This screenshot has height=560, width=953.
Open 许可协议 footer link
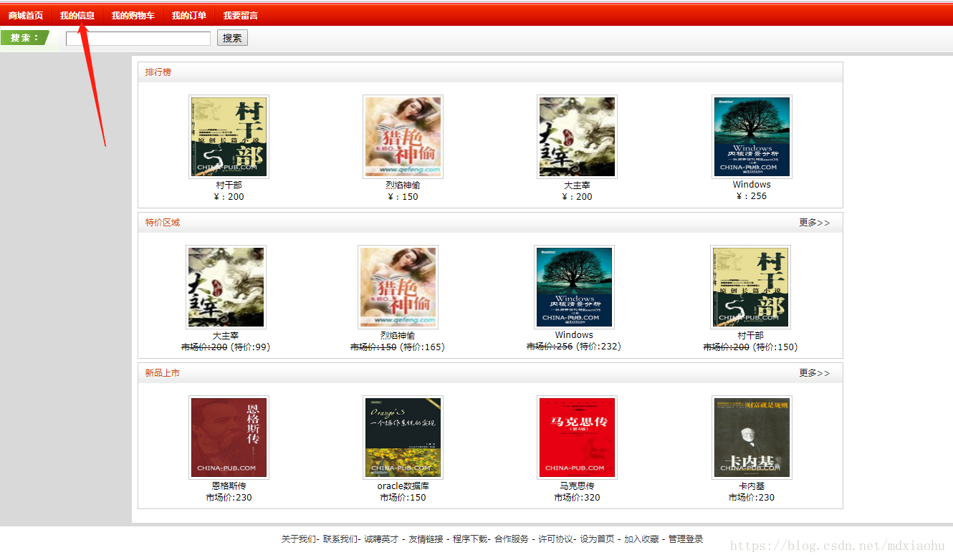(x=556, y=539)
